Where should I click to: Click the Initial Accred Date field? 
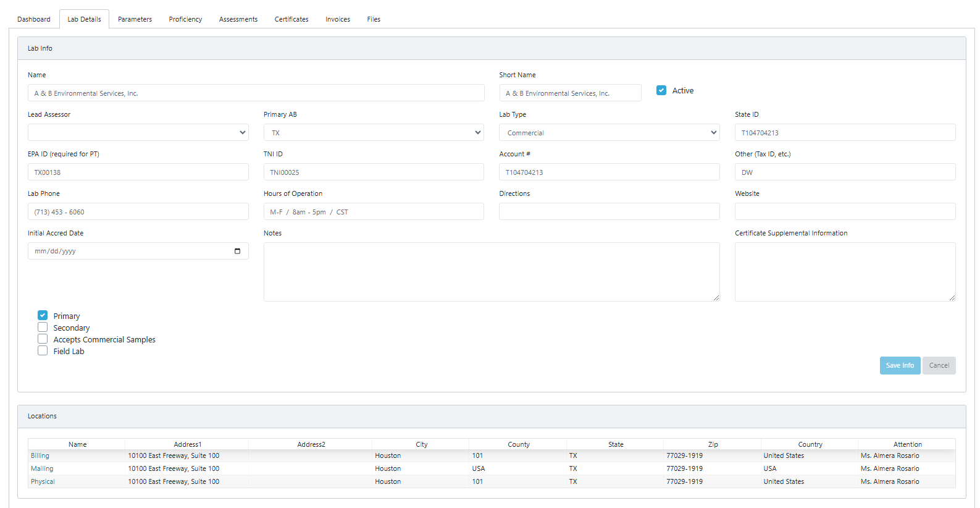[138, 251]
